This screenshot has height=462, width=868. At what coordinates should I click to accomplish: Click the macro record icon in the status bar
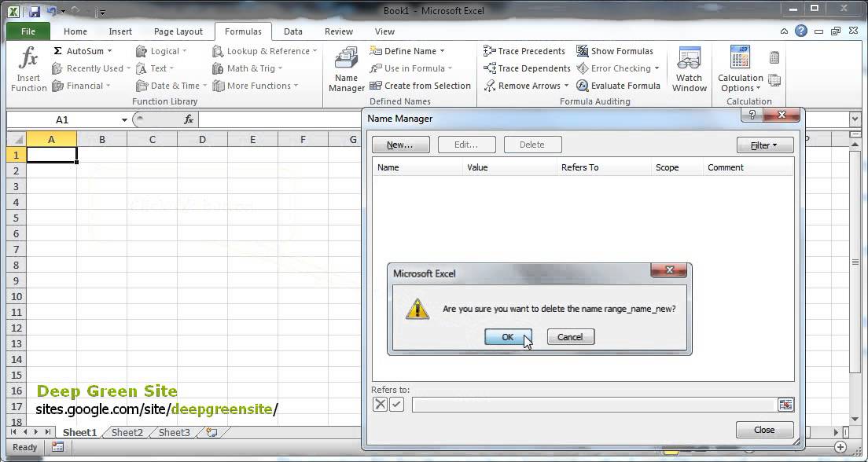pos(57,447)
